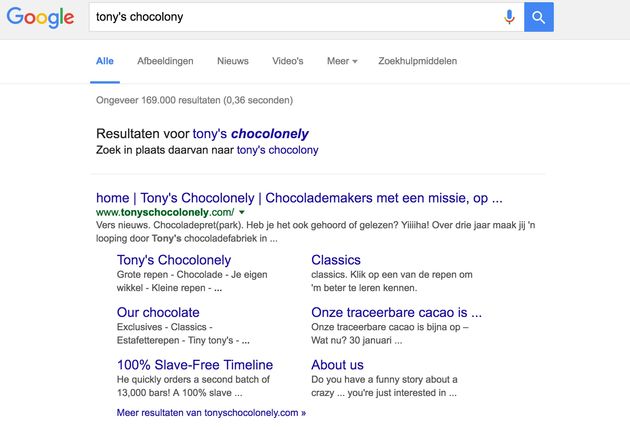This screenshot has width=630, height=430.
Task: Switch to the Afbeeldingen tab
Action: 165,61
